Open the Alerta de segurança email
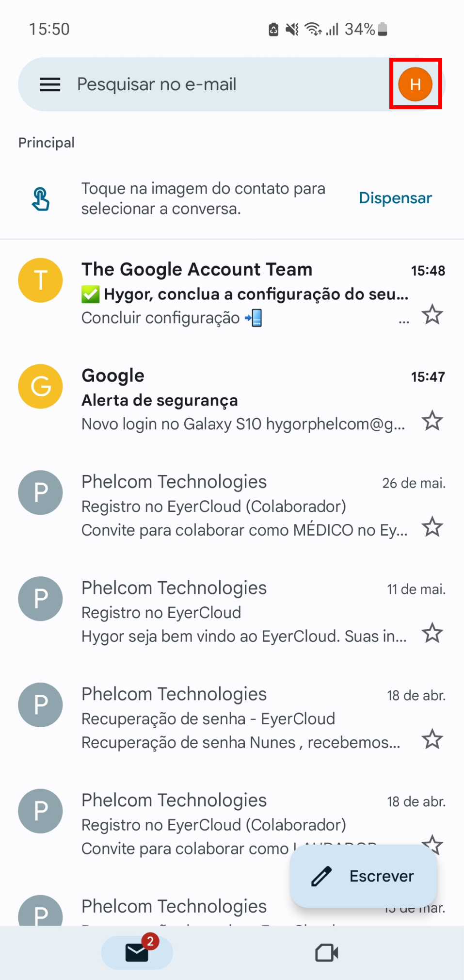Image resolution: width=464 pixels, height=980 pixels. pos(242,401)
